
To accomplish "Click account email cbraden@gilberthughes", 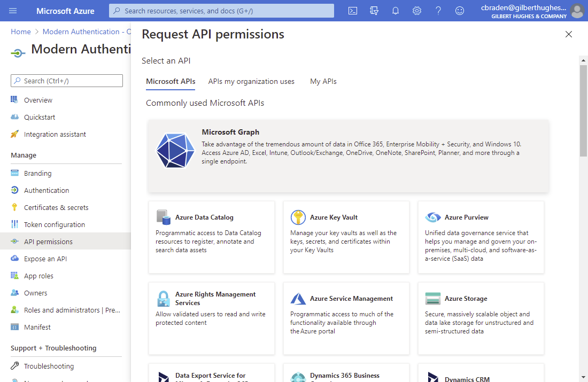I will tap(523, 7).
